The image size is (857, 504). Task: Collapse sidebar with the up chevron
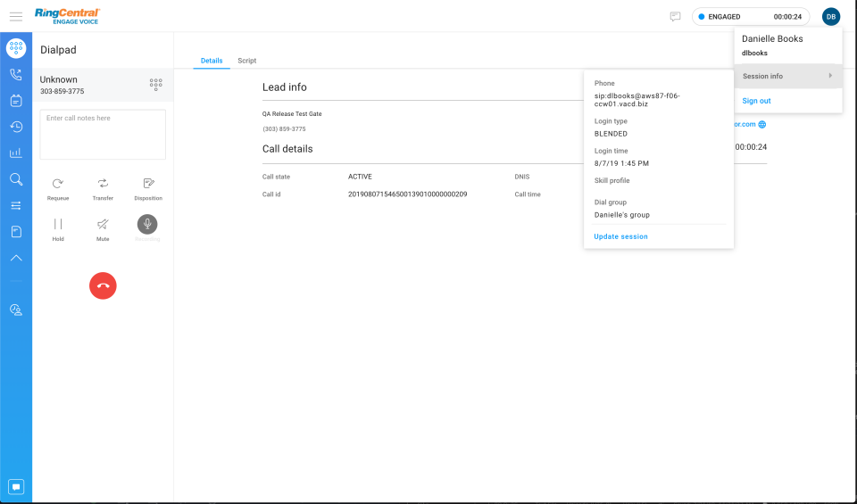[x=16, y=258]
